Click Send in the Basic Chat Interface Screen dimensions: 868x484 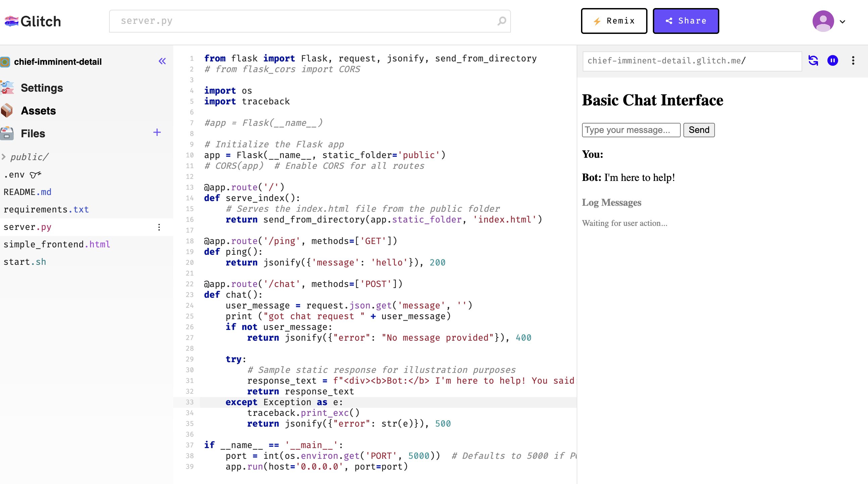pyautogui.click(x=698, y=130)
